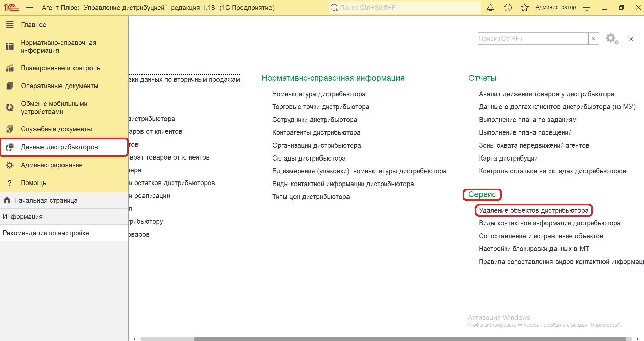This screenshot has height=341, width=644.
Task: Clear the panel search with the X button
Action: coord(593,39)
